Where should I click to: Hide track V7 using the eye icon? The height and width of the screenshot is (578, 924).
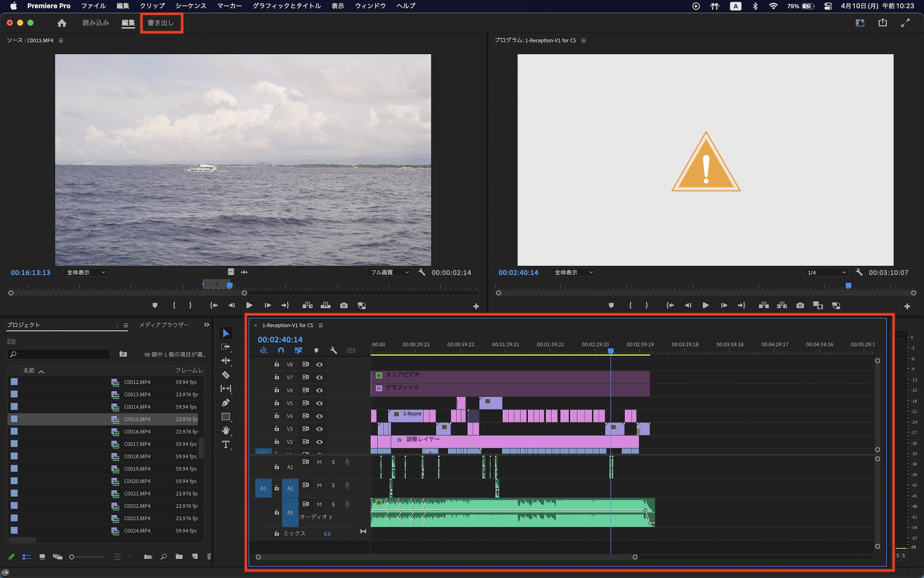[x=319, y=377]
